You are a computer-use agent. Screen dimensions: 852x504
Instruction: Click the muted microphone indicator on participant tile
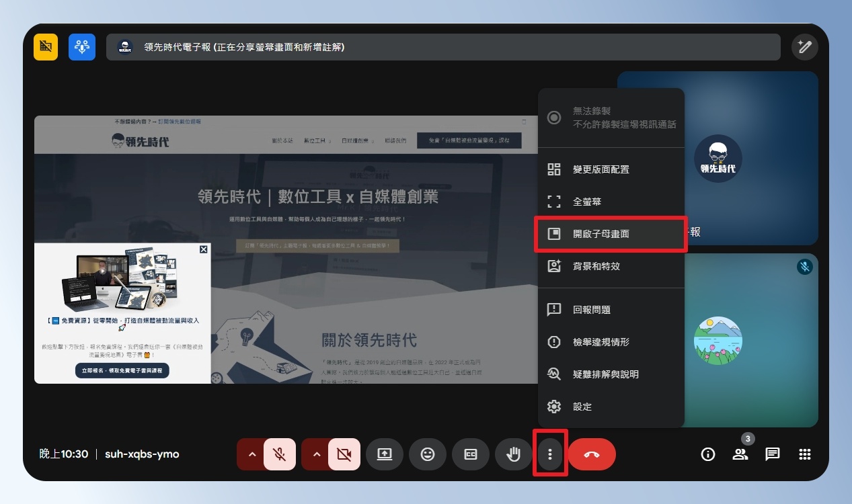tap(804, 267)
